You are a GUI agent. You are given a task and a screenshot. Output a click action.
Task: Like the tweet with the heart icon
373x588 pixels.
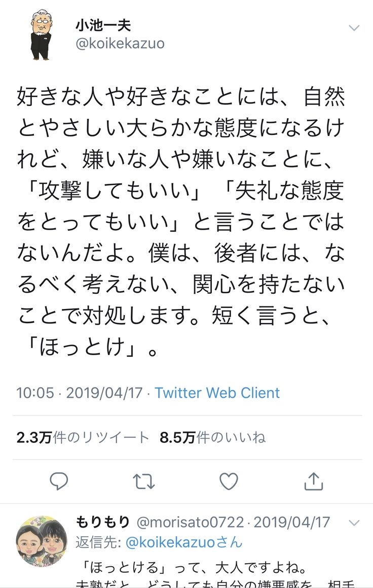(229, 480)
